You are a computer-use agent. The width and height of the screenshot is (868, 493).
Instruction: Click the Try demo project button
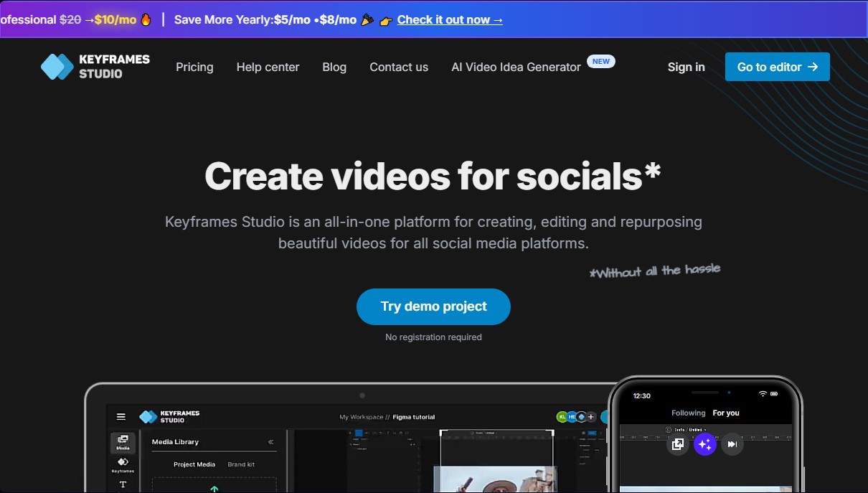click(433, 306)
